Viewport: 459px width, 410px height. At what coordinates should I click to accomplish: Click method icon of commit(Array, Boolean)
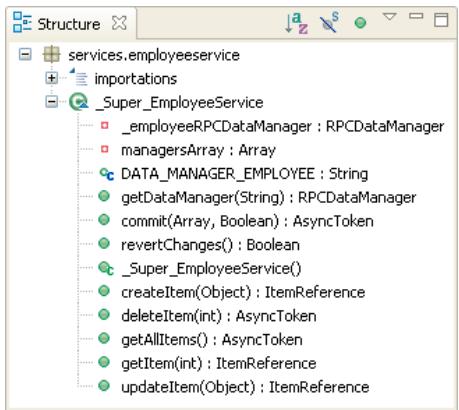[104, 220]
